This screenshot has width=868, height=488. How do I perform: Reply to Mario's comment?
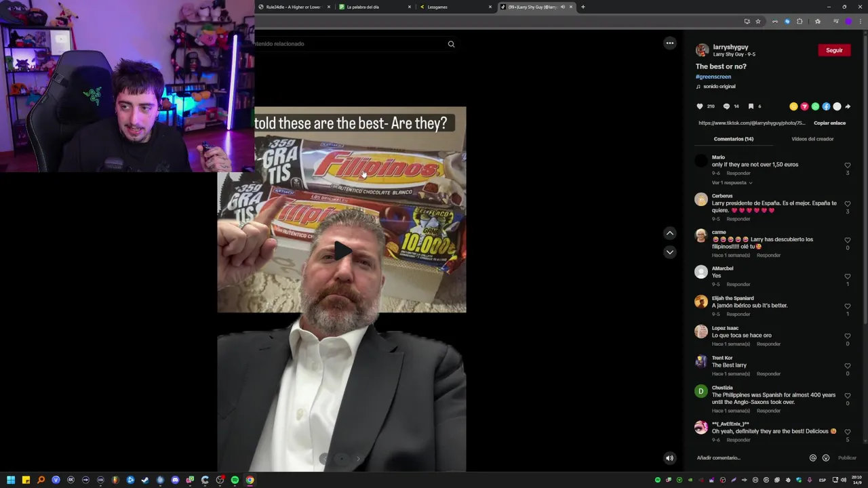738,174
